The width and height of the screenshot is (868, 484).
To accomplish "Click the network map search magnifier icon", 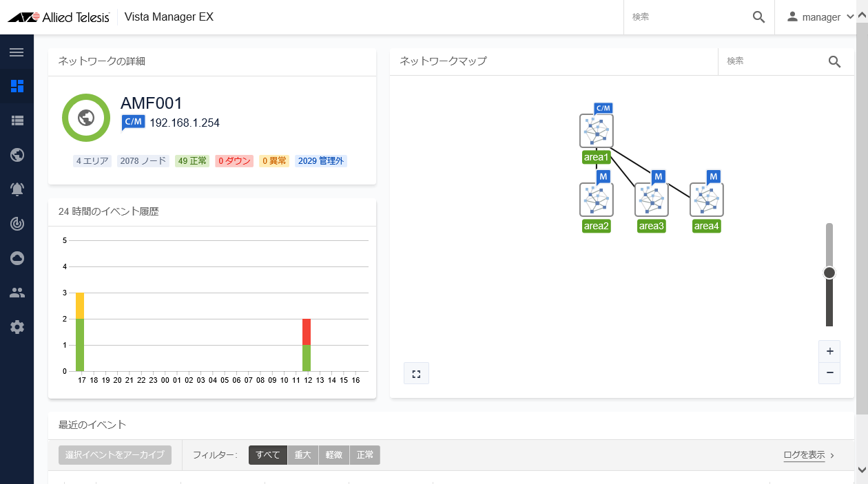I will coord(834,61).
